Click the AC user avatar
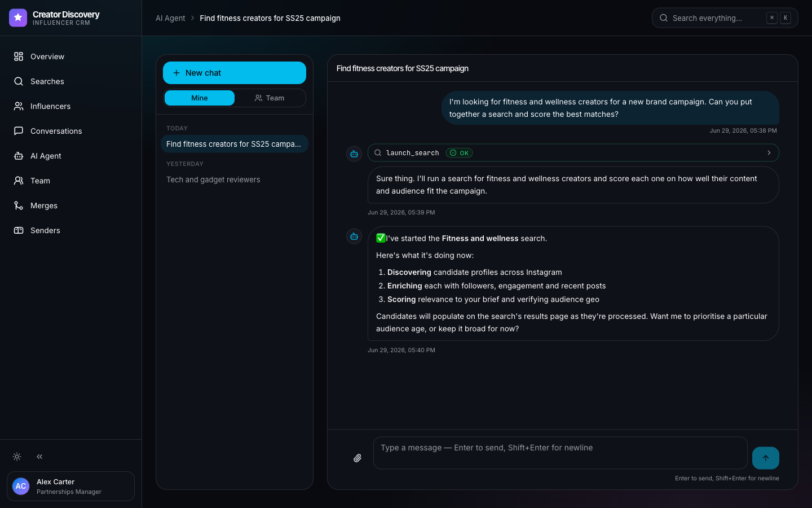Screen dimensions: 812x508 coord(21,486)
